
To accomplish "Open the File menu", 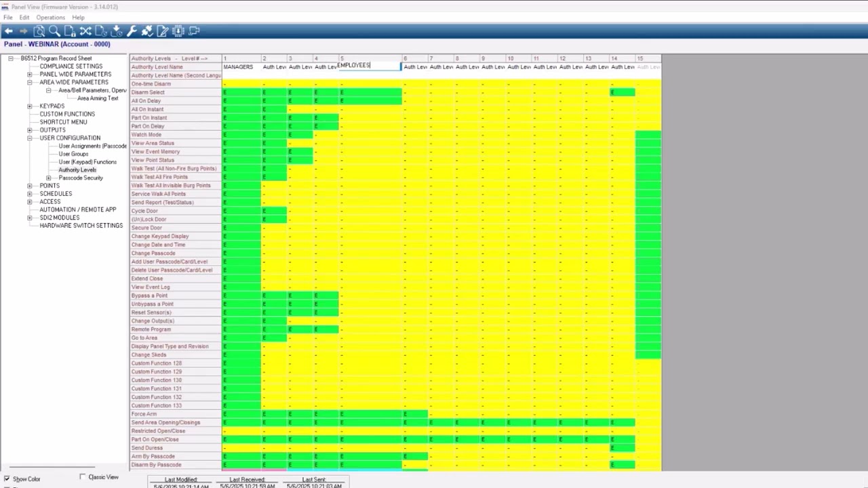I will point(8,17).
